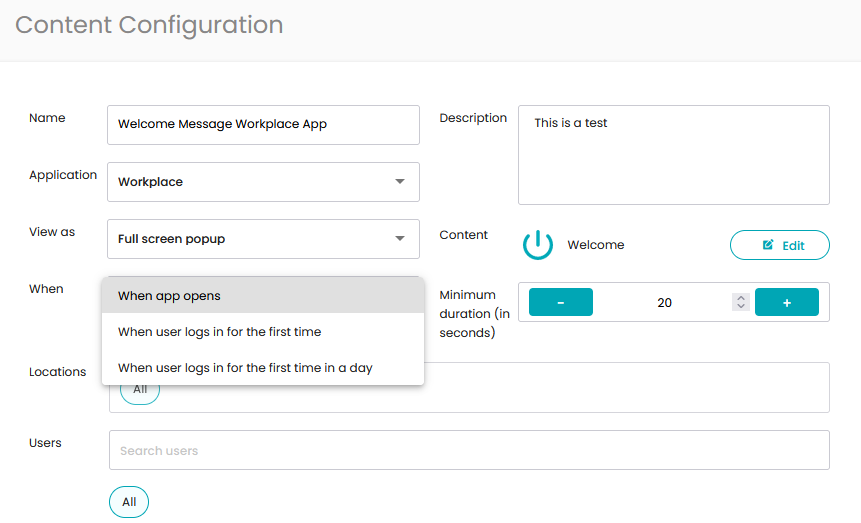Viewport: 861px width, 523px height.
Task: Click the When label
Action: pos(46,289)
